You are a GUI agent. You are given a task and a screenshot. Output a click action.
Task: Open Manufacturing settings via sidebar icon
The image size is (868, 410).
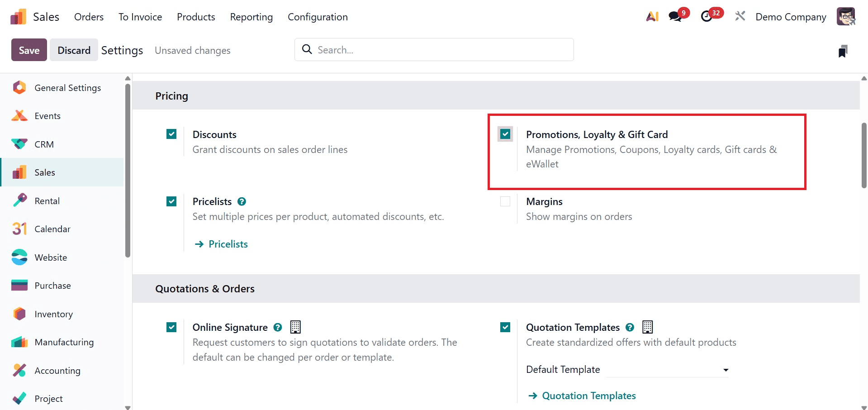[x=20, y=342]
